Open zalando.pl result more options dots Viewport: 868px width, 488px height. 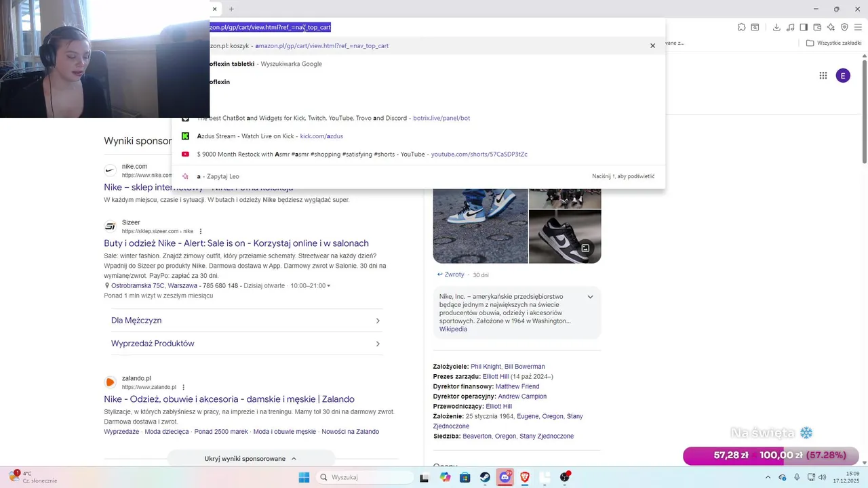pos(183,387)
